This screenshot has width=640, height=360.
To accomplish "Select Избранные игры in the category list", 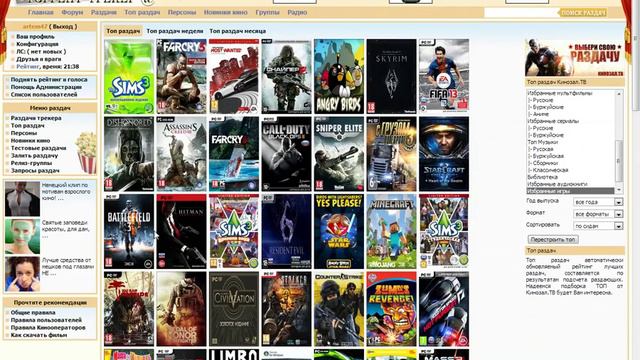I will [570, 191].
